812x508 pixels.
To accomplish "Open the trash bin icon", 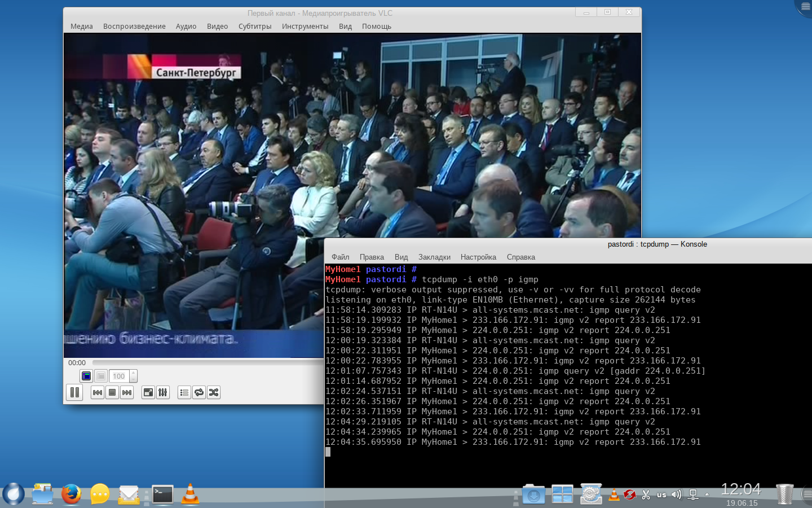I will (784, 494).
